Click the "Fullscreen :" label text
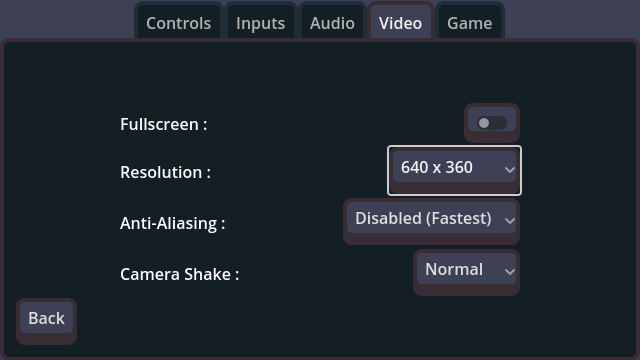Screen dimensions: 640x360 [x=164, y=124]
